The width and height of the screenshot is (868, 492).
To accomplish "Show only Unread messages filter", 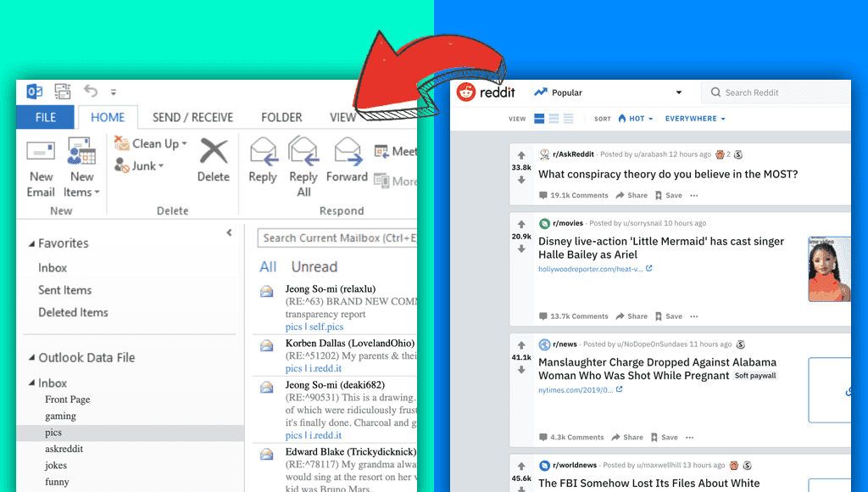I will (314, 266).
